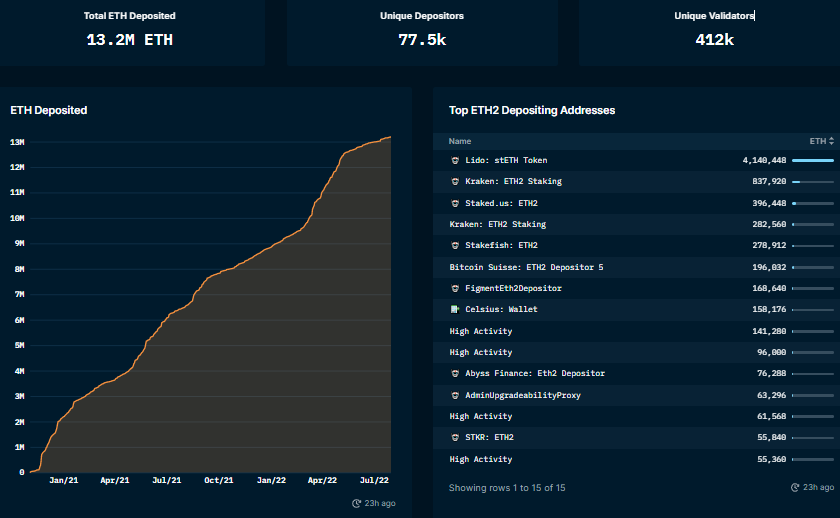The image size is (840, 518).
Task: Click the refresh clock icon below addresses table
Action: point(796,487)
